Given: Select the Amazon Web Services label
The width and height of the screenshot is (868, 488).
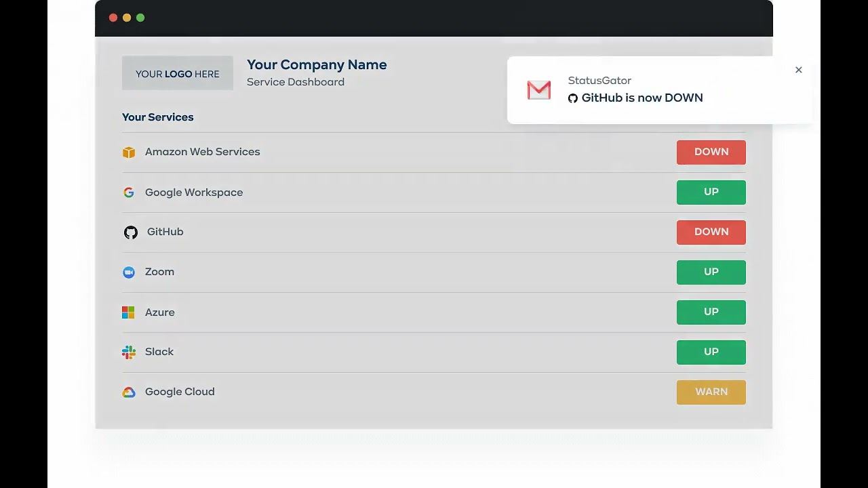Looking at the screenshot, I should point(203,152).
